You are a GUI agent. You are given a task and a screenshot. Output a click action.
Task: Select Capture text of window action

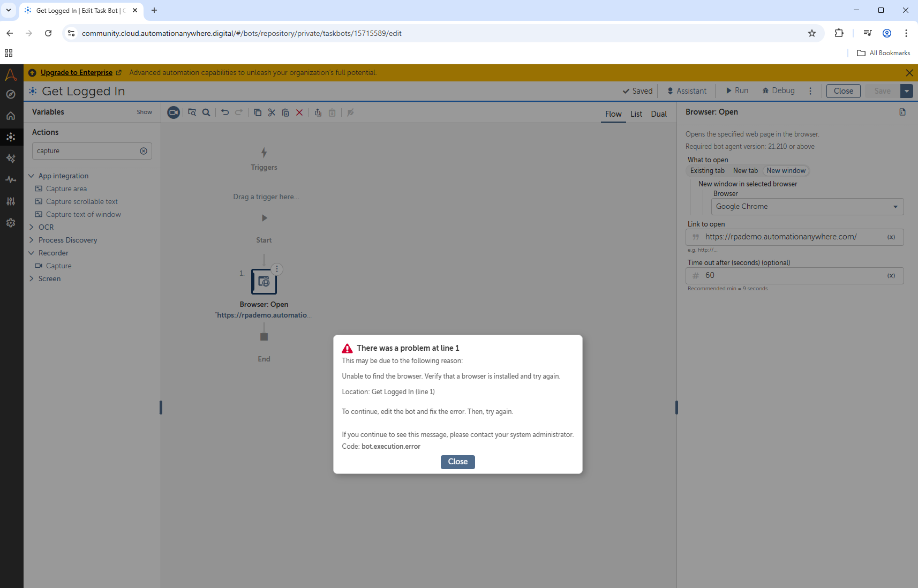coord(84,214)
